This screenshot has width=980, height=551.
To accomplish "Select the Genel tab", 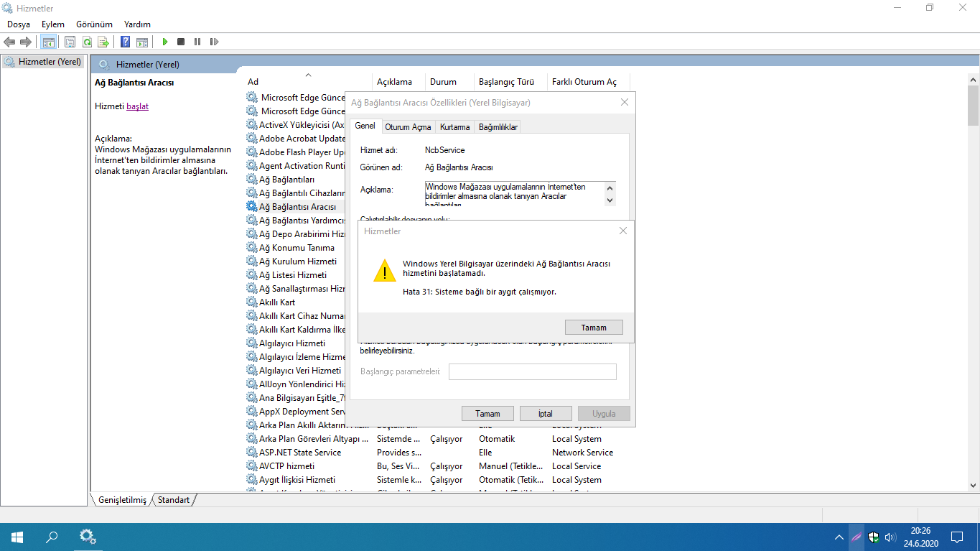I will point(365,126).
